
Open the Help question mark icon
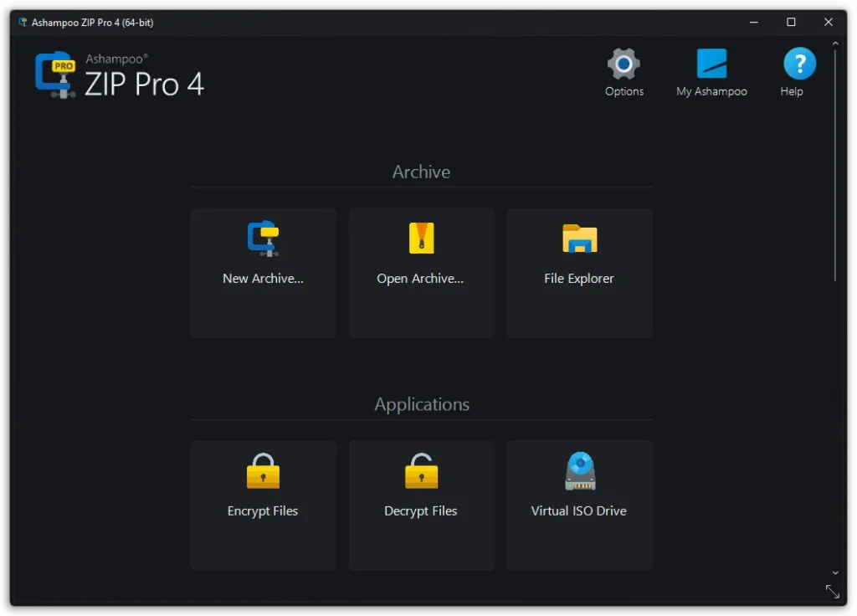(x=799, y=64)
